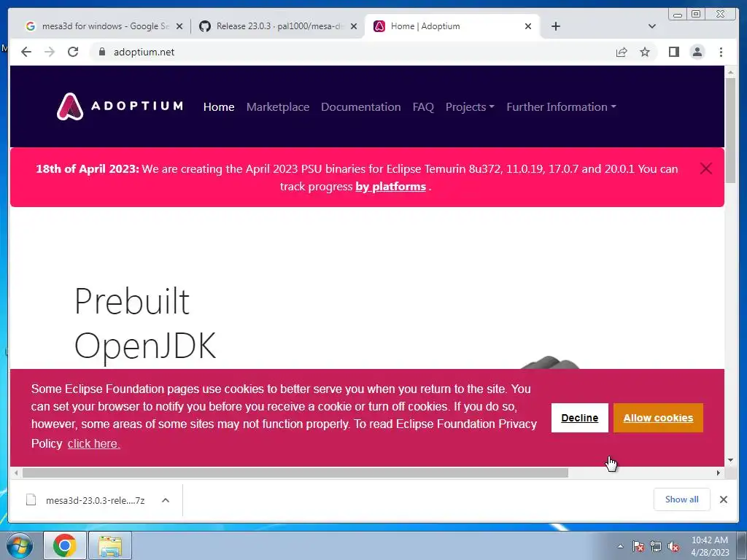Click the horizontal scrollbar thumb
The image size is (747, 560).
coord(295,472)
